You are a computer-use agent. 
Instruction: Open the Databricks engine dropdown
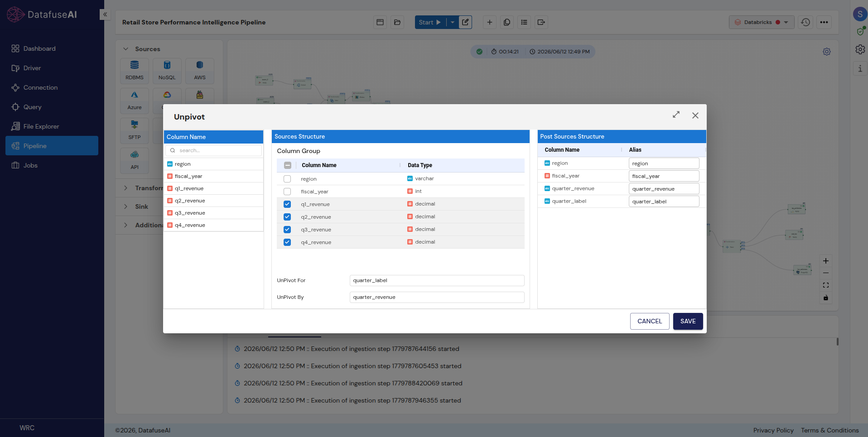pyautogui.click(x=762, y=22)
